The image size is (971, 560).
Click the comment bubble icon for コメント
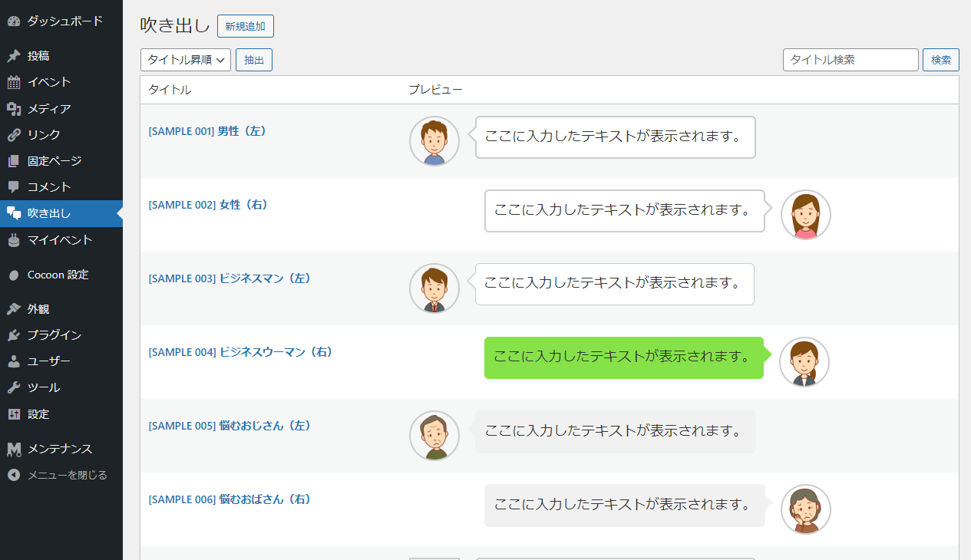[x=14, y=187]
